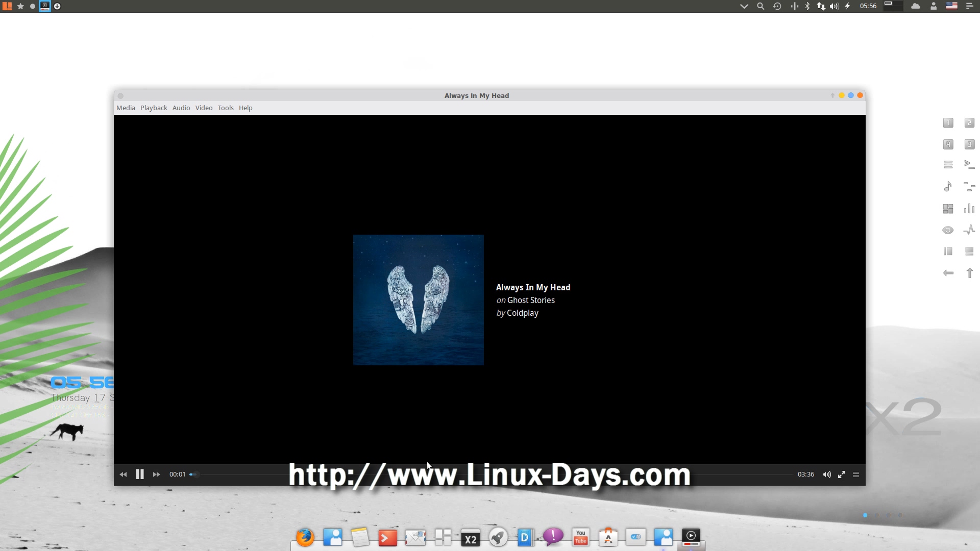This screenshot has height=551, width=980.
Task: Open the rocket launcher icon in the dock
Action: click(498, 537)
